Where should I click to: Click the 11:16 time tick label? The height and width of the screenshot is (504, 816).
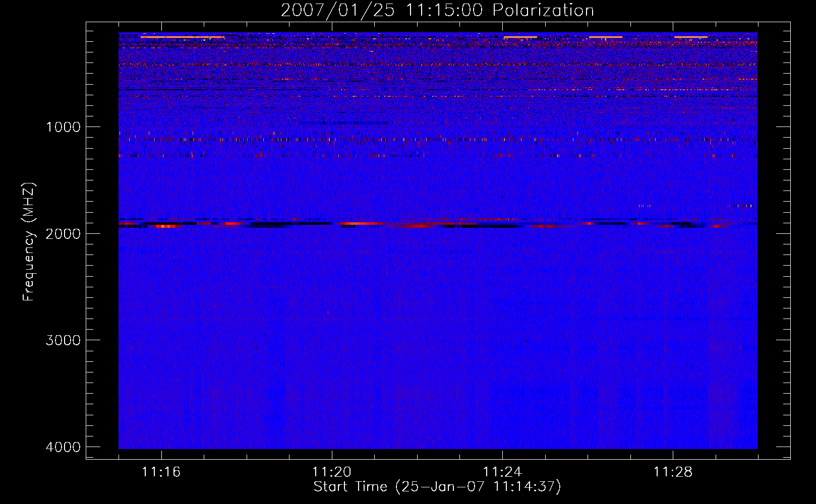(161, 472)
